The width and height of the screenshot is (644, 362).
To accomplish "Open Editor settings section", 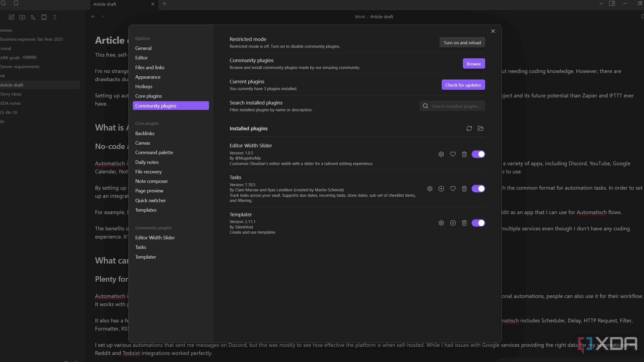I will pyautogui.click(x=171, y=58).
